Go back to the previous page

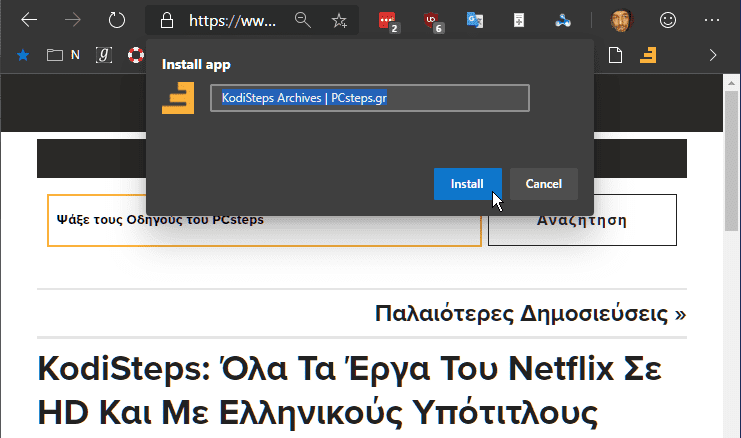(x=29, y=20)
